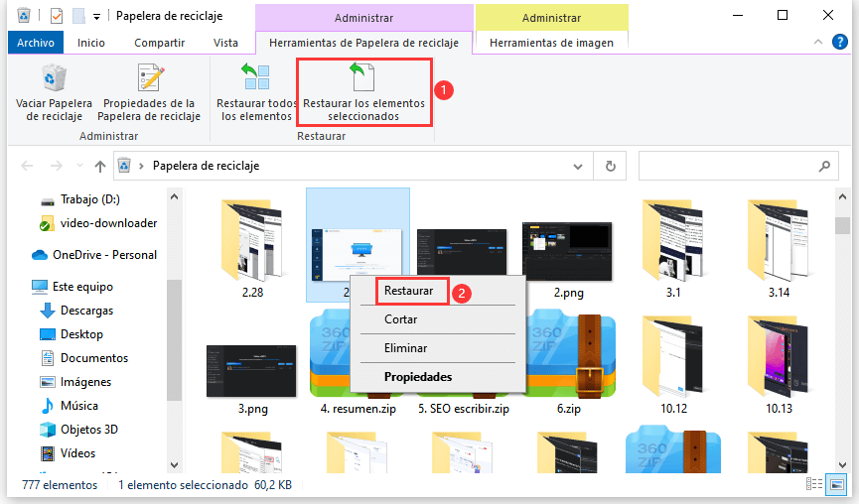The width and height of the screenshot is (859, 504).
Task: Click the search magnifier icon
Action: click(x=823, y=166)
